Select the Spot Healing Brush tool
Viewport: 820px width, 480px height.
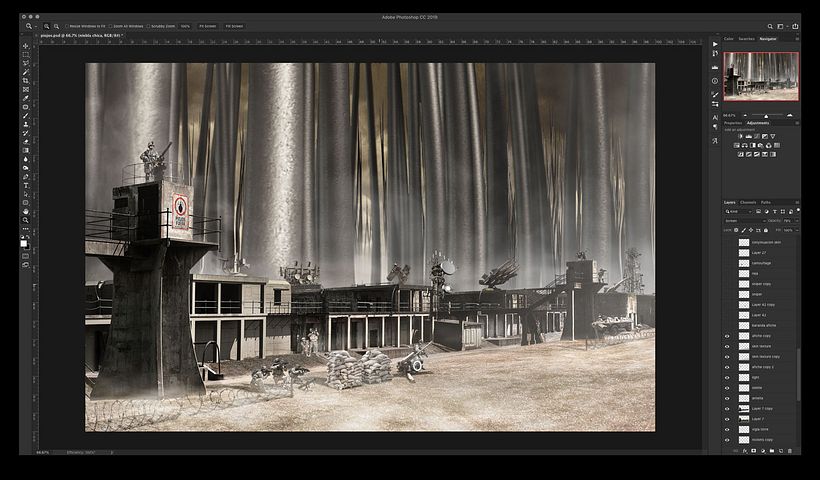(x=26, y=107)
